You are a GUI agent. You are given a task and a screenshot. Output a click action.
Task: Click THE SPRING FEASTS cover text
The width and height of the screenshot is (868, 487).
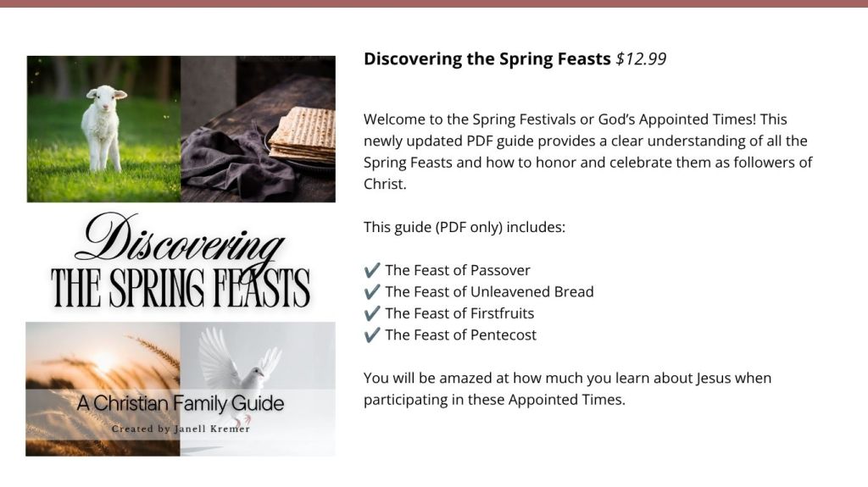pos(181,288)
